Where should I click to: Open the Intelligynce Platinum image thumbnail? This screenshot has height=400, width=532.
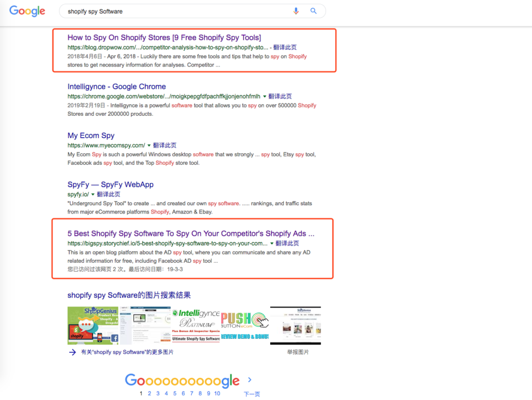(196, 326)
